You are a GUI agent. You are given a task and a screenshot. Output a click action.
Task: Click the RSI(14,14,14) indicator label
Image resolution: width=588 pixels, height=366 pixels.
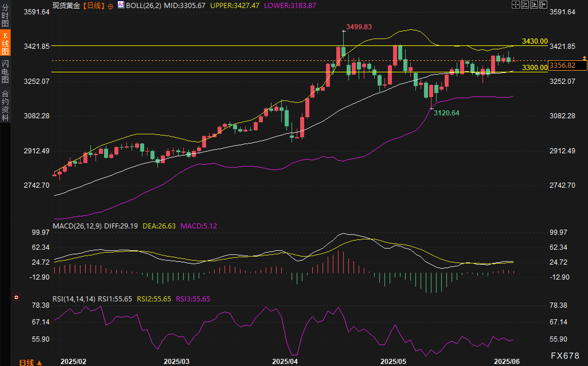[74, 299]
